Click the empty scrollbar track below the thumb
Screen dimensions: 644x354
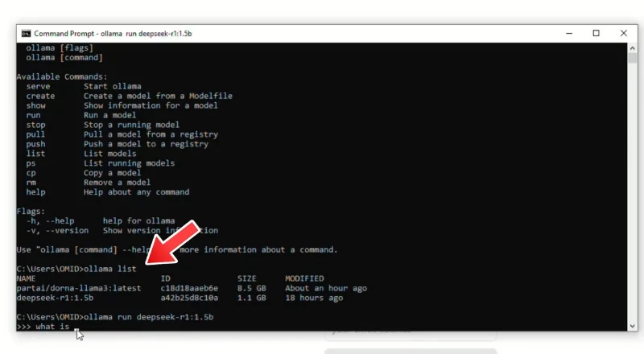(x=632, y=192)
